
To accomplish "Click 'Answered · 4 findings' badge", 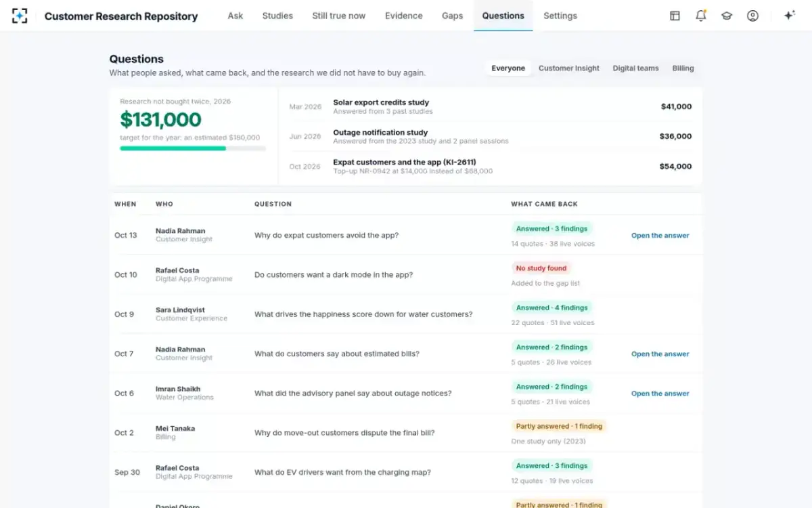I will (552, 308).
